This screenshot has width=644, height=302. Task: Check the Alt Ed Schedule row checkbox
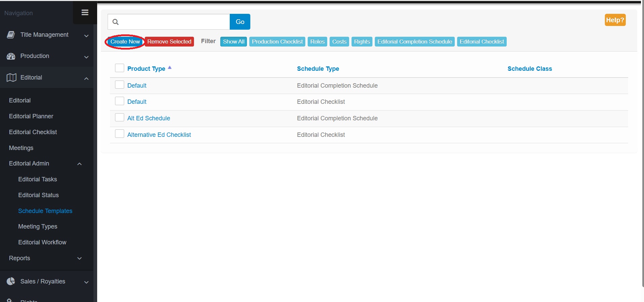coord(119,117)
